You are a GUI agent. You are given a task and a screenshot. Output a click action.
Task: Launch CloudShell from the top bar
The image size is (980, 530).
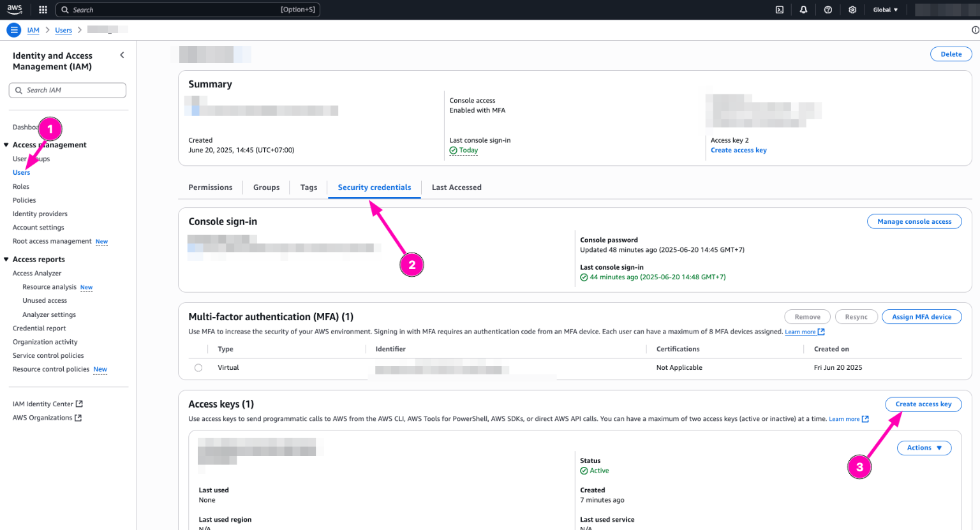(x=779, y=10)
